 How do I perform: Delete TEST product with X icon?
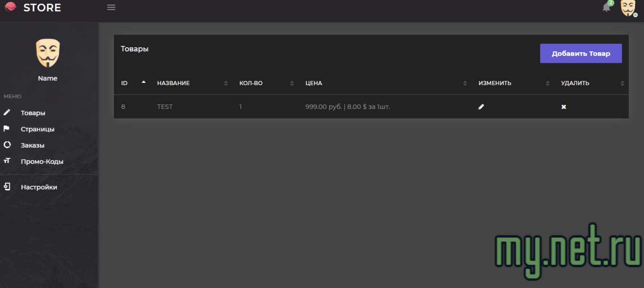[564, 107]
